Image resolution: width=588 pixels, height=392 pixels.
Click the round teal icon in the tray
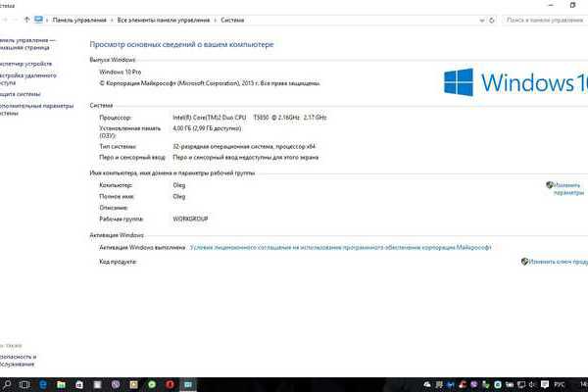(x=498, y=384)
